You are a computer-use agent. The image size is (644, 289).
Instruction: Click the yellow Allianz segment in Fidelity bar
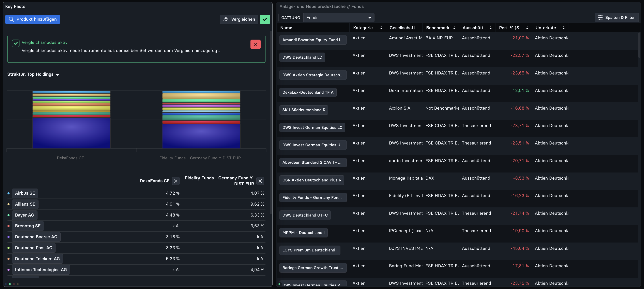pos(201,96)
